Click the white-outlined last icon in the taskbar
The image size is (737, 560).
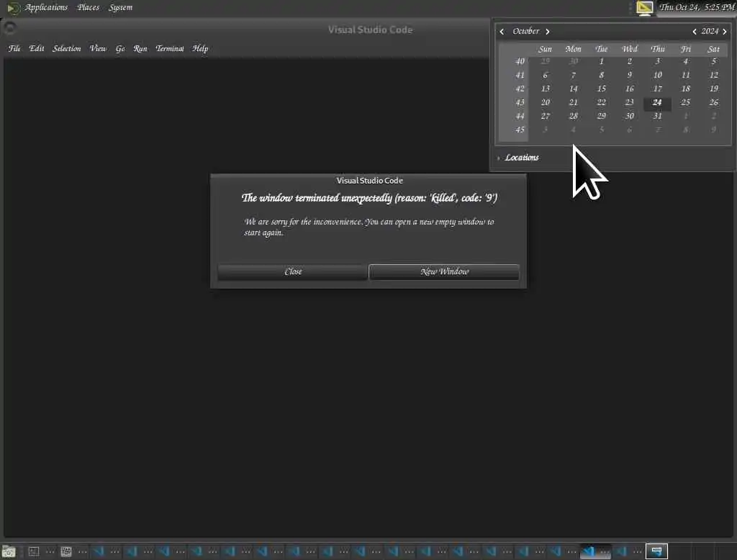[x=656, y=551]
